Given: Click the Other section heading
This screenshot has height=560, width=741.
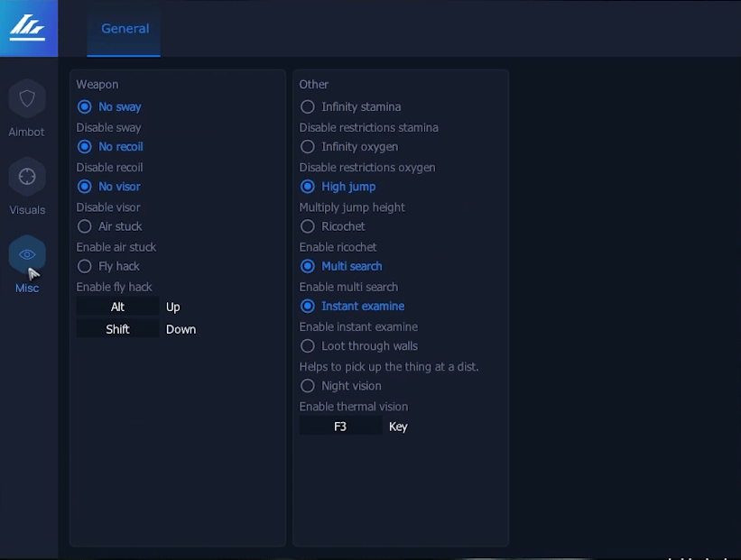Looking at the screenshot, I should [313, 85].
